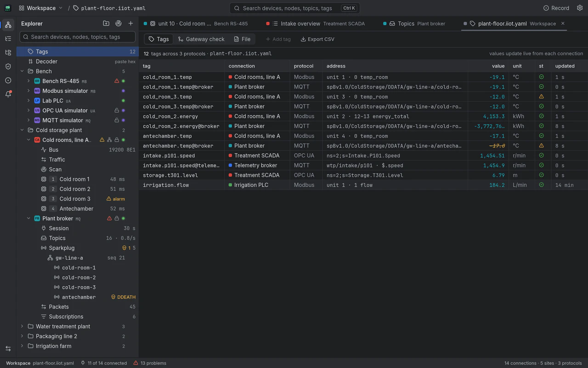Select the Gateway check view
This screenshot has width=588, height=368.
[x=201, y=39]
